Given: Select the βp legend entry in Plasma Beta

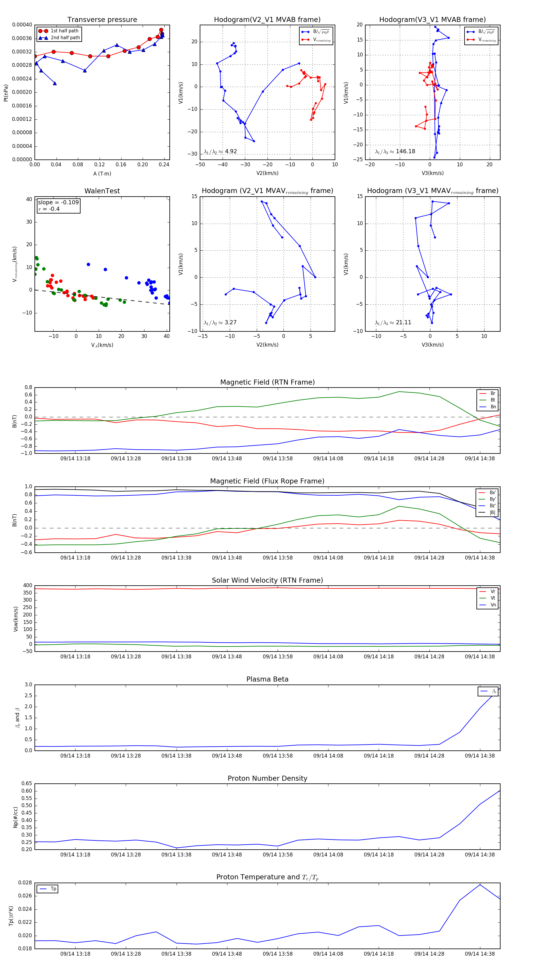Looking at the screenshot, I should (489, 691).
